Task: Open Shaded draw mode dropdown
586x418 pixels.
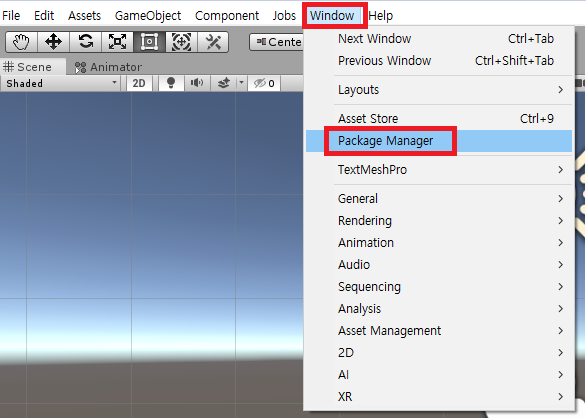Action: coord(61,83)
